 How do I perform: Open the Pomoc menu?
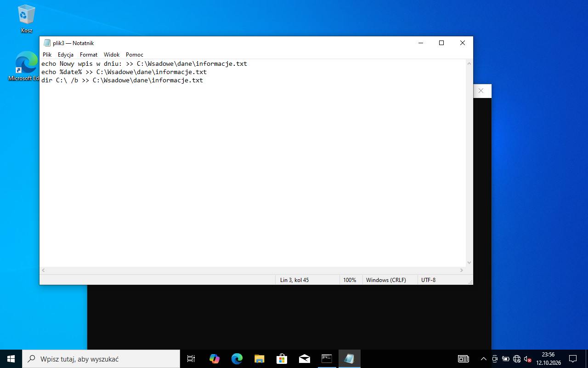click(x=135, y=54)
